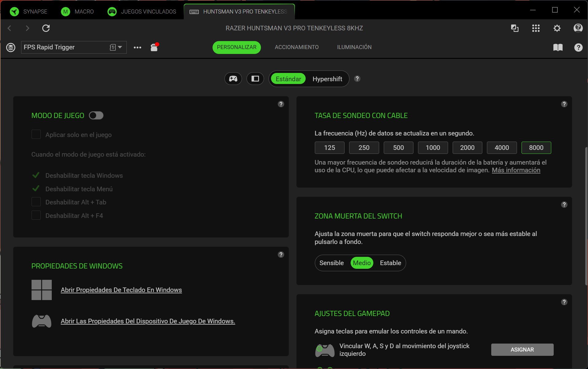The width and height of the screenshot is (588, 369).
Task: Switch to Hypershift mode
Action: (x=327, y=79)
